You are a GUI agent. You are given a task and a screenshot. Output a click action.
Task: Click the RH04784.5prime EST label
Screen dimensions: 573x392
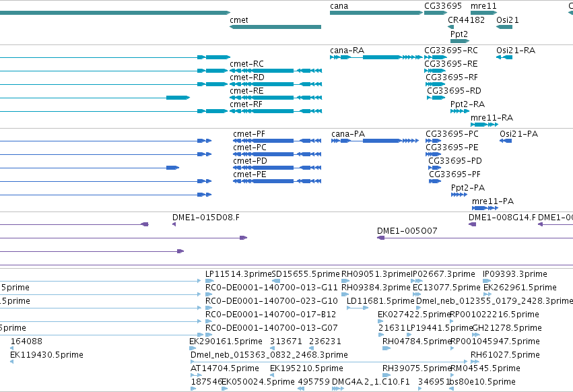417,341
